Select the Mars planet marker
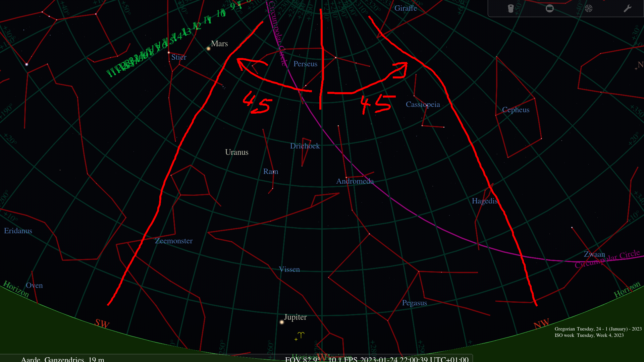Screen dimensions: 644x362 tap(208, 49)
